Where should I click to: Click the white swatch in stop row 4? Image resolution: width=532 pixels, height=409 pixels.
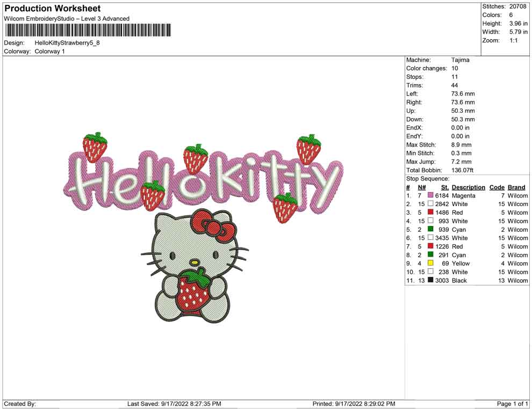click(430, 221)
